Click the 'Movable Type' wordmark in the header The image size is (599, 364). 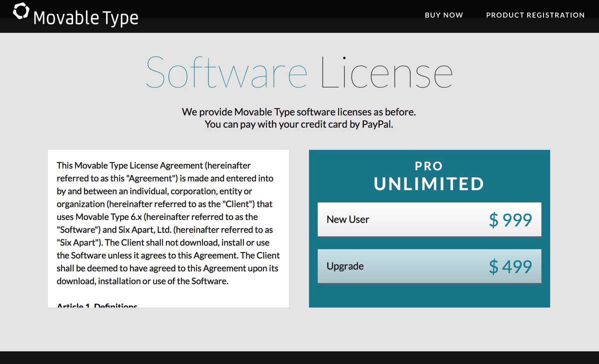(85, 18)
